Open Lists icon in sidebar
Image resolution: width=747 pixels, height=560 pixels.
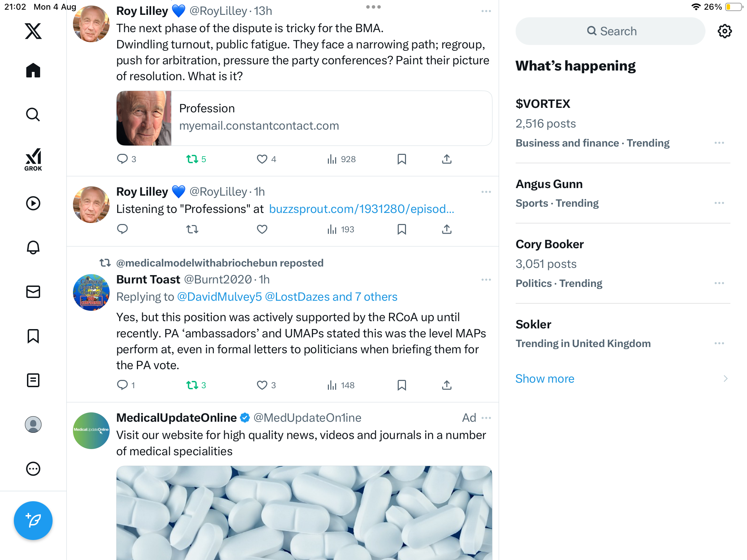tap(33, 380)
